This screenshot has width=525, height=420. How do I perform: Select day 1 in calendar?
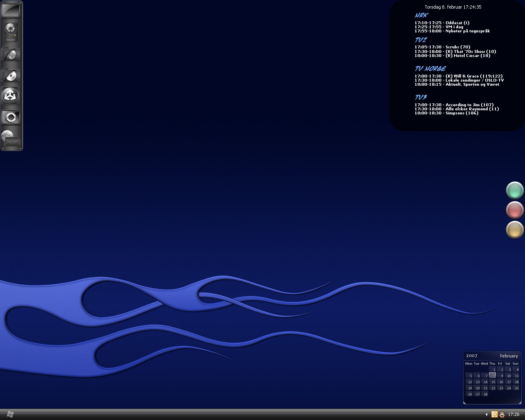pyautogui.click(x=493, y=369)
